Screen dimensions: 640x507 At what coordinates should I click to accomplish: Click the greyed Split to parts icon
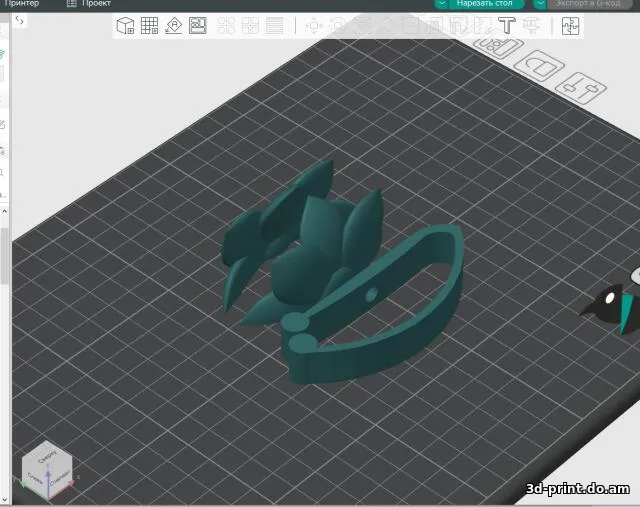point(250,26)
